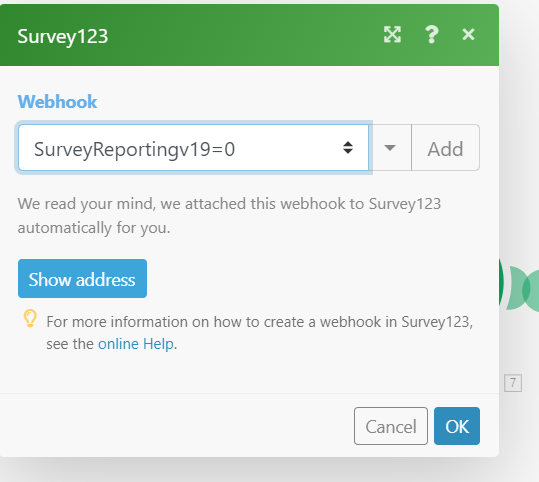Viewport: 539px width, 482px height.
Task: Click the number 7 module badge
Action: 513,383
